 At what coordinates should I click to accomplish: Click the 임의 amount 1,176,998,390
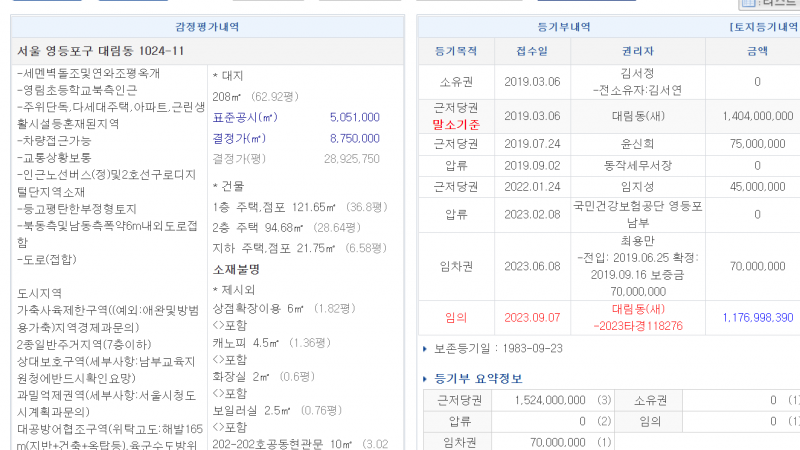(757, 317)
